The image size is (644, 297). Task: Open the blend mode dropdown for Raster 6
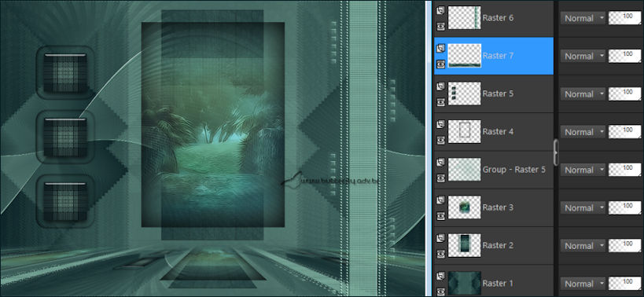583,18
